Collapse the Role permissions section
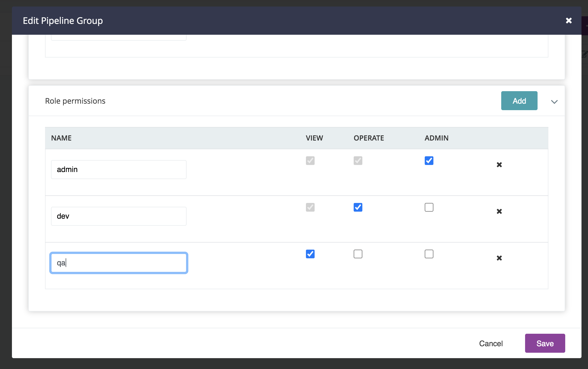The image size is (588, 369). (x=554, y=102)
